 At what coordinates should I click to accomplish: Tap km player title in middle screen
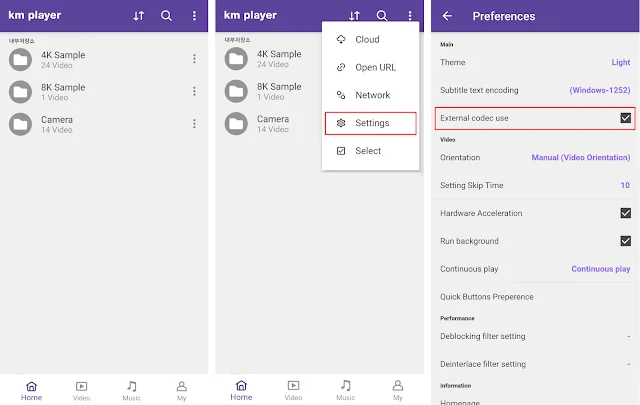pos(250,16)
